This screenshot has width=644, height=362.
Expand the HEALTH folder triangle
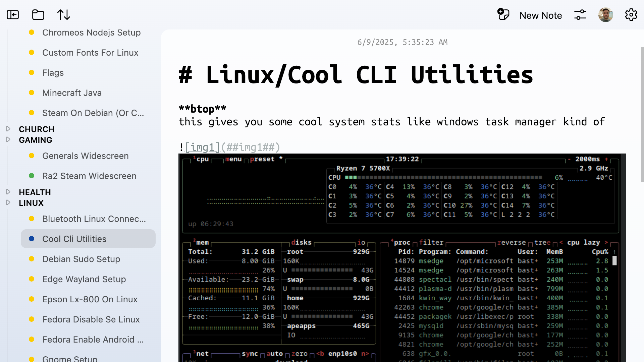pyautogui.click(x=8, y=192)
